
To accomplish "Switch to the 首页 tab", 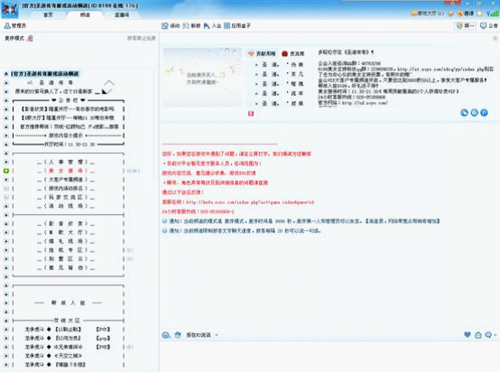I will click(x=48, y=15).
